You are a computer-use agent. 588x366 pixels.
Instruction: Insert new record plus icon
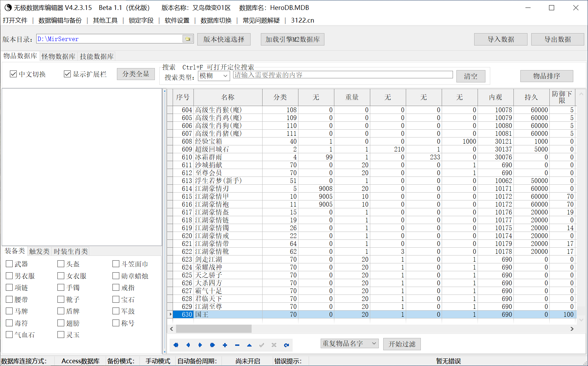coord(225,345)
